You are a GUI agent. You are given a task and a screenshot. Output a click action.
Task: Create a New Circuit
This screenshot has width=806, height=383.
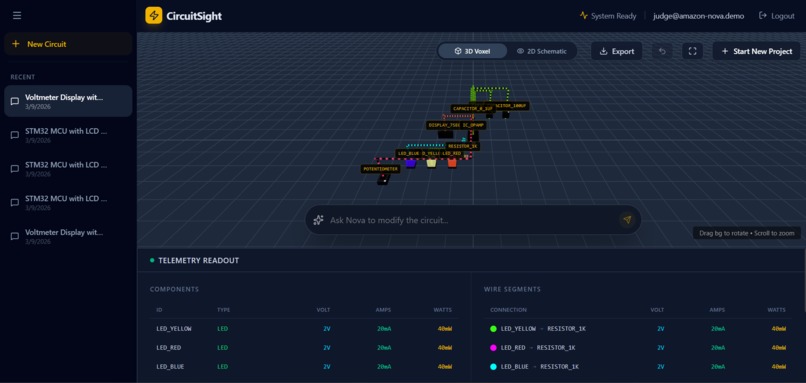68,44
